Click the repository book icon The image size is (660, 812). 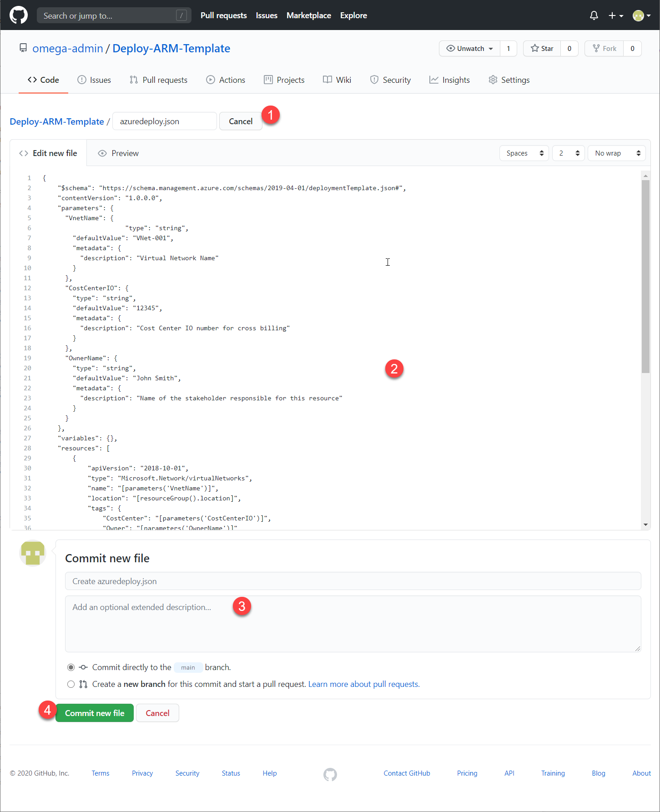tap(23, 48)
